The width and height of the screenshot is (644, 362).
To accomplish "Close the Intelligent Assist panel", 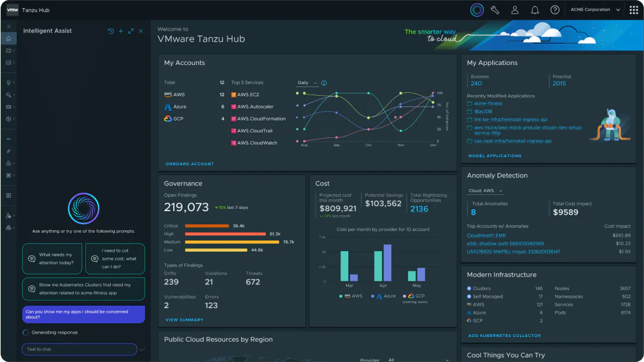I will tap(141, 31).
